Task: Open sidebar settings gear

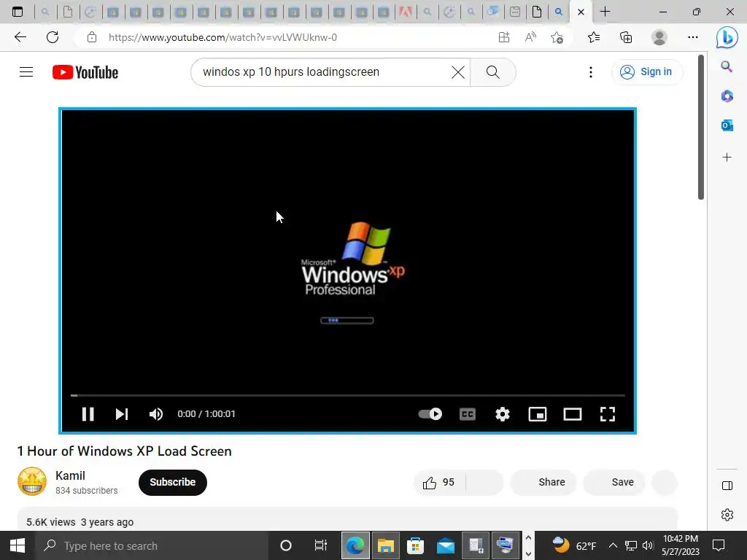Action: coord(727,515)
